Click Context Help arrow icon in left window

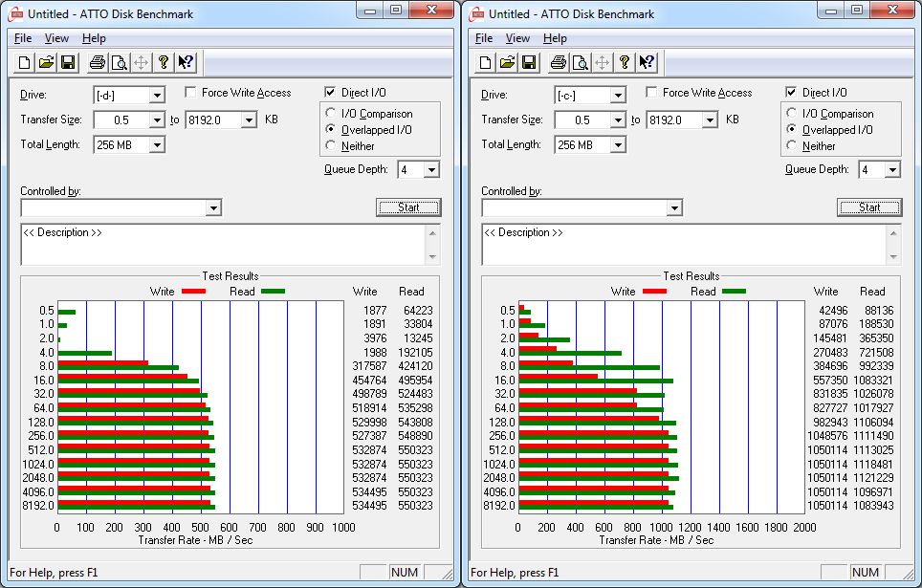pos(186,62)
